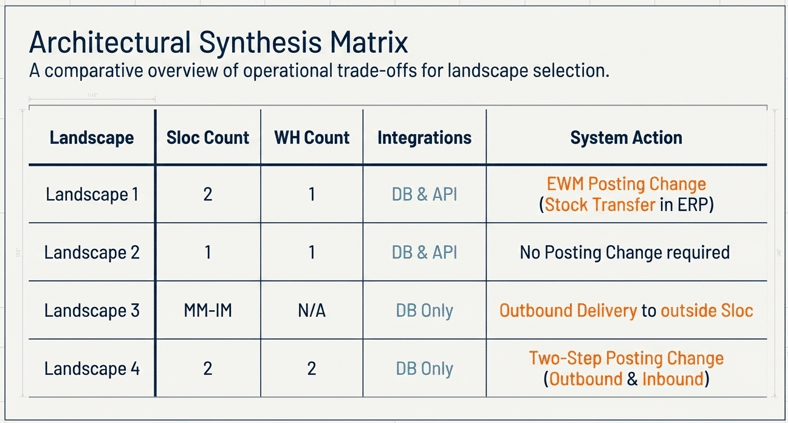Click the MM-IM cell
Image resolution: width=788 pixels, height=423 pixels.
pyautogui.click(x=207, y=310)
